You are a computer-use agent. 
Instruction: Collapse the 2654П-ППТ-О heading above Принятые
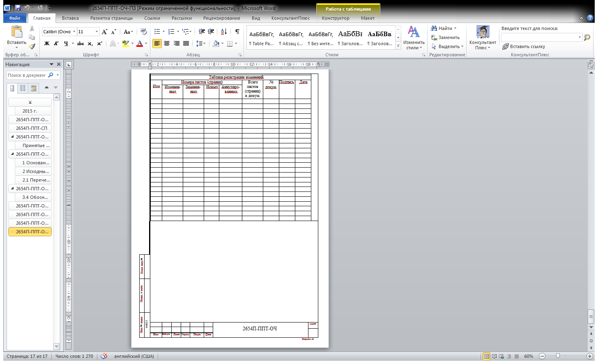[x=12, y=137]
